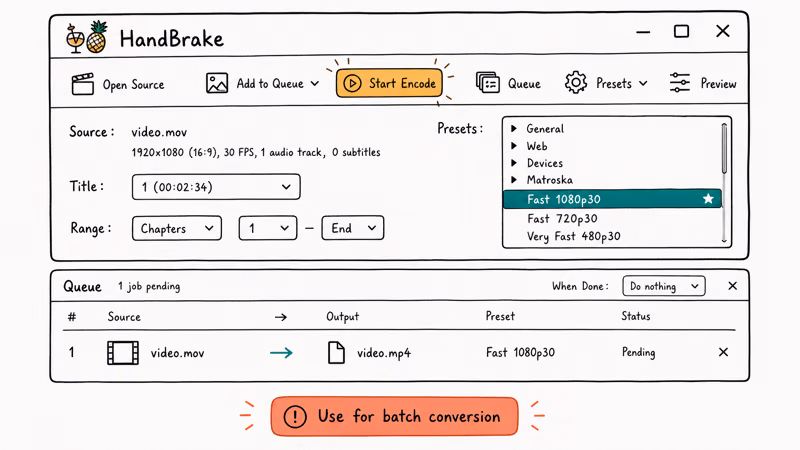The height and width of the screenshot is (450, 800).
Task: Click the Presets gear icon
Action: (576, 83)
